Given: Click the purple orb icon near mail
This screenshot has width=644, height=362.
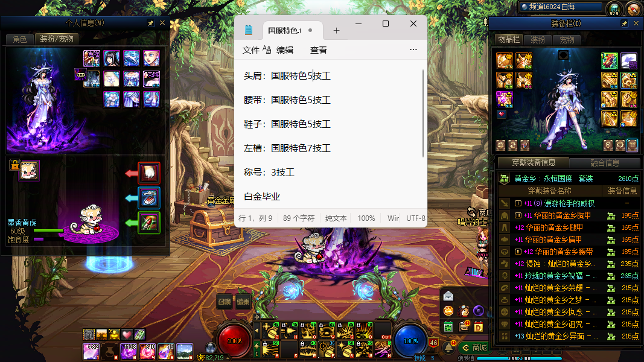Looking at the screenshot, I should click(x=479, y=311).
